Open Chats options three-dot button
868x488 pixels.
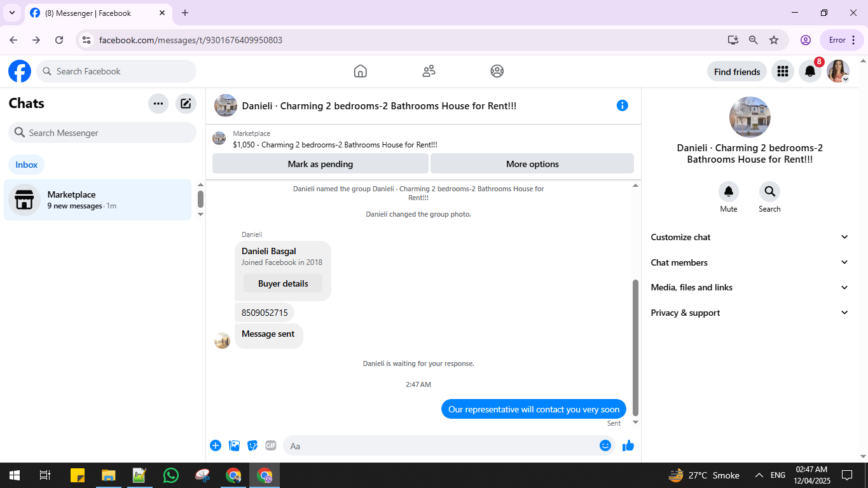click(x=158, y=104)
